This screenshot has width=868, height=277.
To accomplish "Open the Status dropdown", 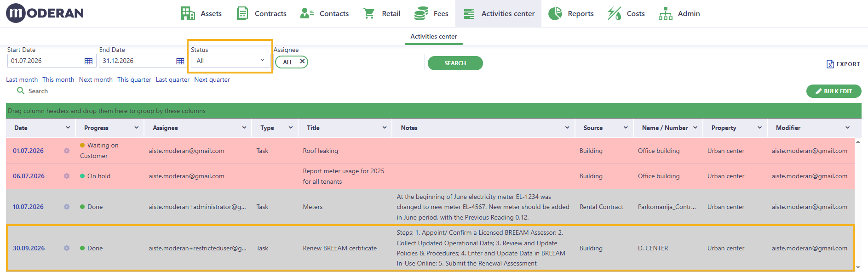I will (x=230, y=61).
